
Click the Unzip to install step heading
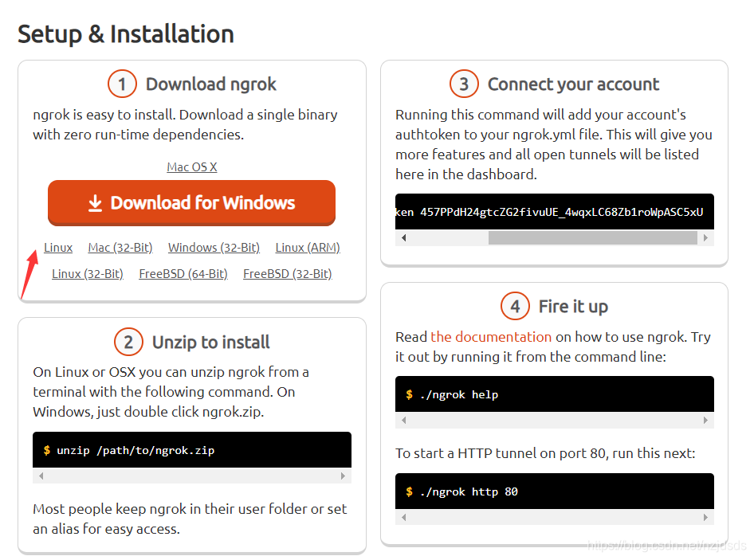tap(211, 343)
